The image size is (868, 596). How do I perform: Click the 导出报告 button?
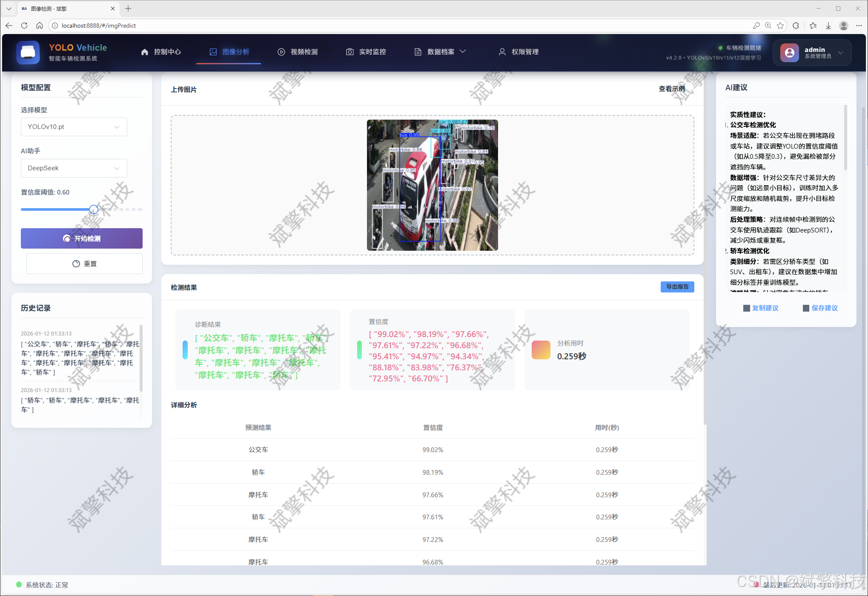[677, 287]
